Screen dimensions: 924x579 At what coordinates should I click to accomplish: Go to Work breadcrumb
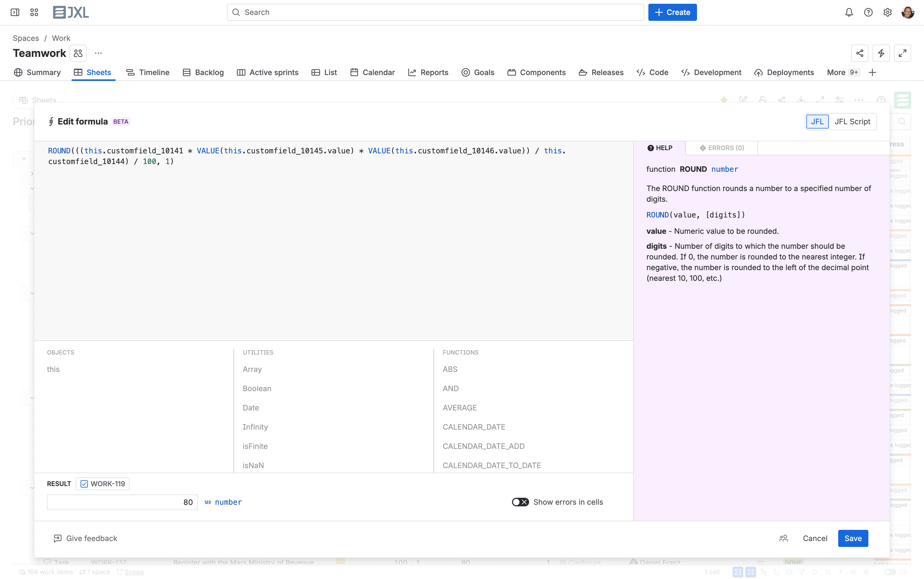(61, 38)
